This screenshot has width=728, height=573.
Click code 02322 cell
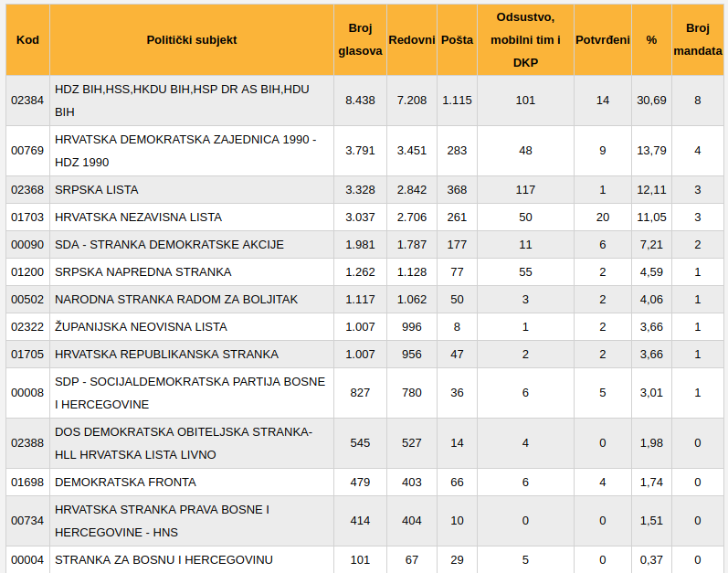point(27,326)
